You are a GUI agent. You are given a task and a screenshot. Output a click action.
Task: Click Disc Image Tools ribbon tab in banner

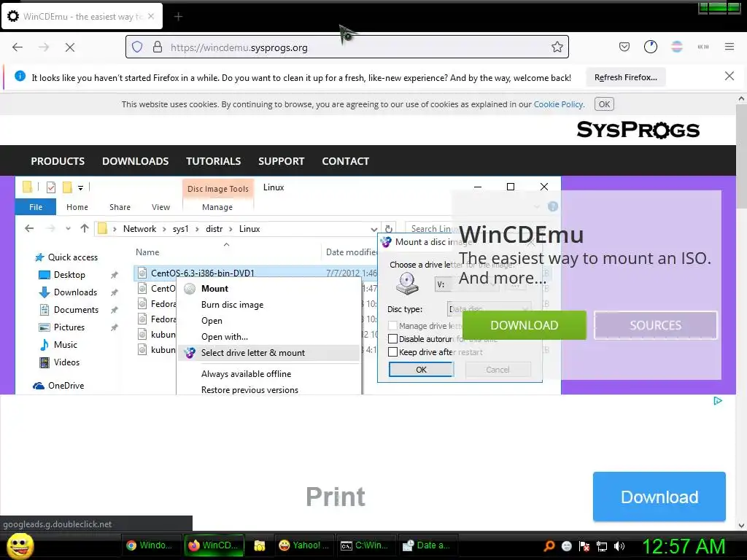click(217, 189)
